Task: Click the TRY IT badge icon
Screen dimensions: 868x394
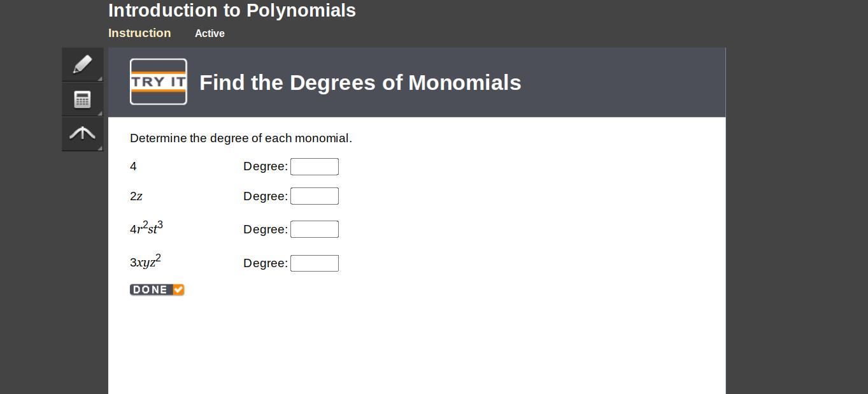Action: 159,82
